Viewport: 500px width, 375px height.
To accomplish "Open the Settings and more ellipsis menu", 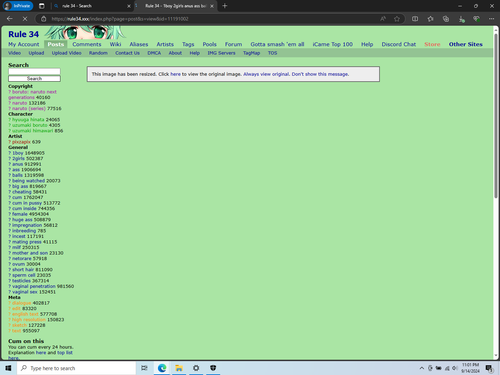I will 492,19.
